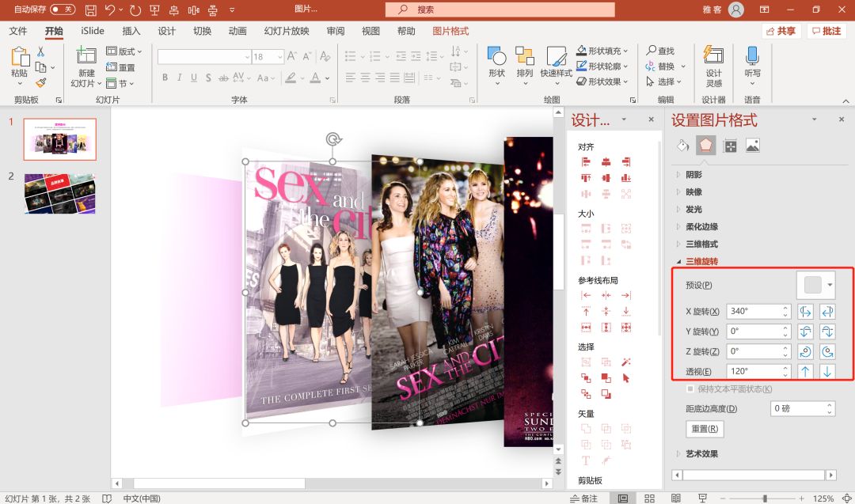Click the 共享 share button
Screen dimensions: 855x504
pos(781,31)
